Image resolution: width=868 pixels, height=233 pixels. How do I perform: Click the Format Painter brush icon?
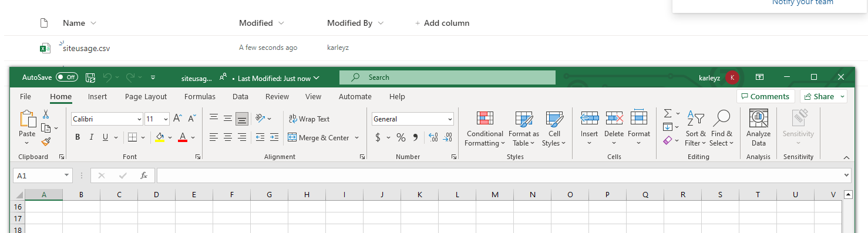[46, 141]
